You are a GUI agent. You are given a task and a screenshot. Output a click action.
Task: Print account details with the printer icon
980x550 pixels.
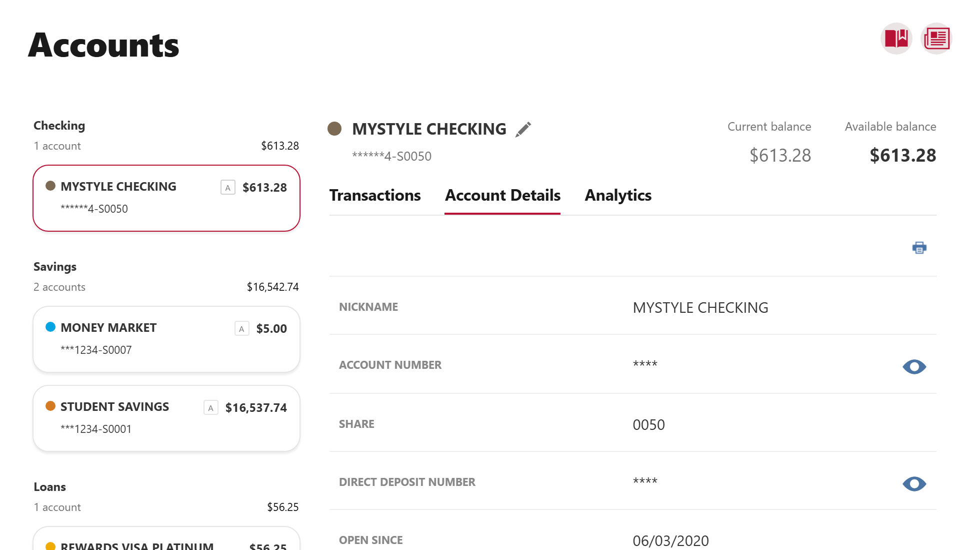tap(919, 248)
